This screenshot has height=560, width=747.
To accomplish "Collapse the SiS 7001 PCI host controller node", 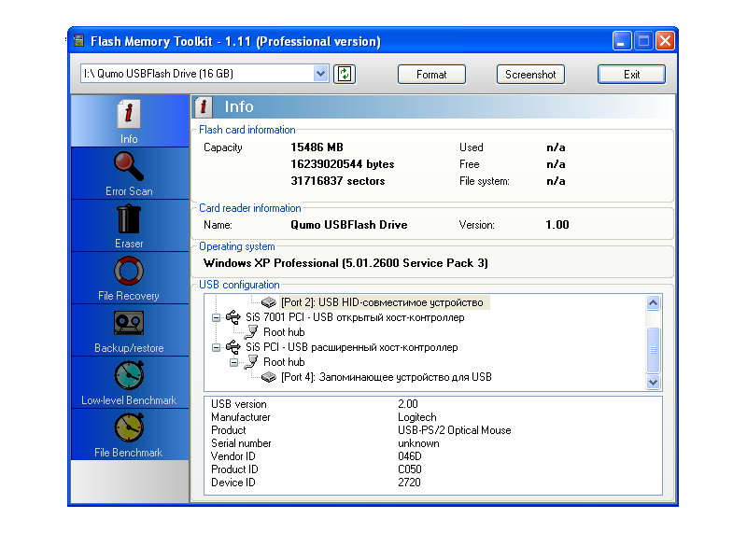I will [x=217, y=317].
